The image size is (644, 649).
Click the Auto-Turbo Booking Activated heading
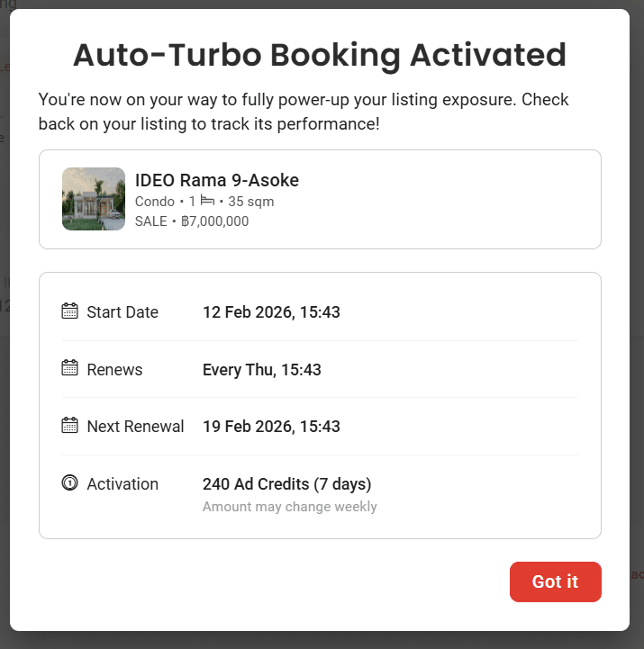tap(320, 55)
